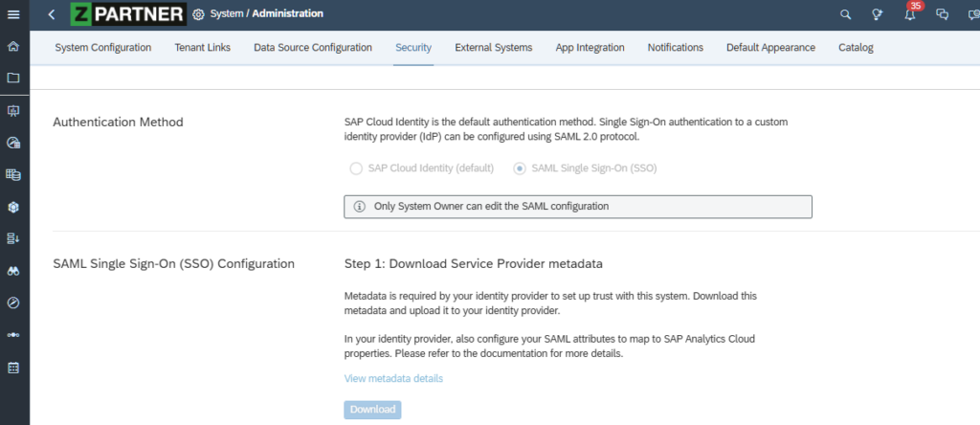The width and height of the screenshot is (980, 425).
Task: Click the cube icon in sidebar
Action: point(13,207)
